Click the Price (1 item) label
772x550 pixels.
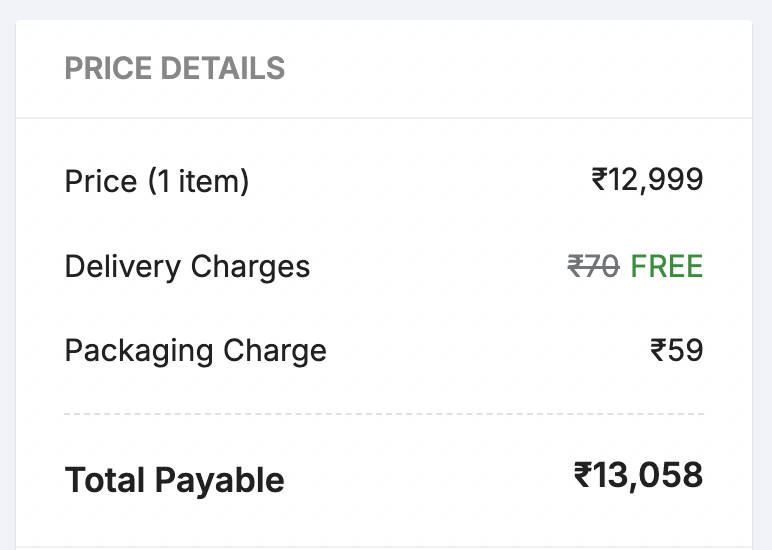pyautogui.click(x=157, y=181)
